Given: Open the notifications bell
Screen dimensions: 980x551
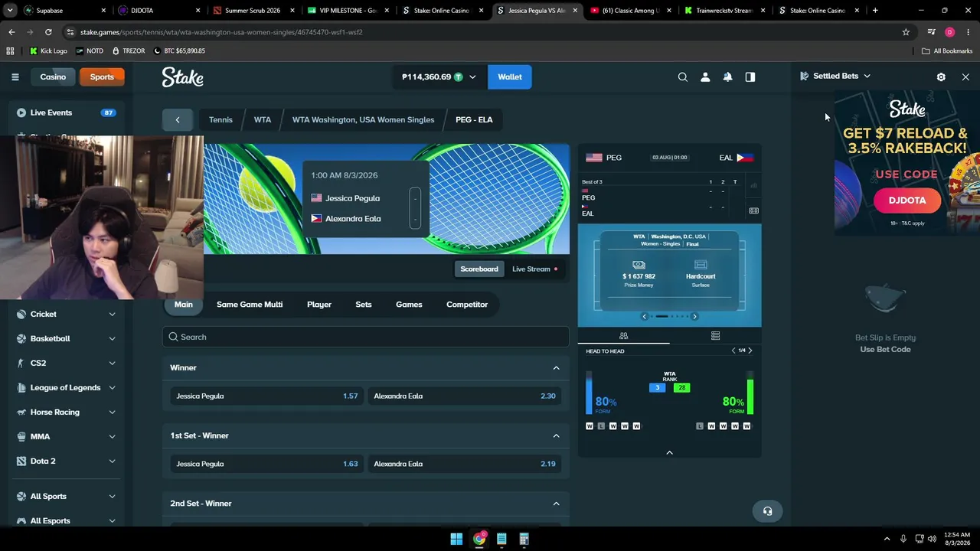Looking at the screenshot, I should 727,77.
